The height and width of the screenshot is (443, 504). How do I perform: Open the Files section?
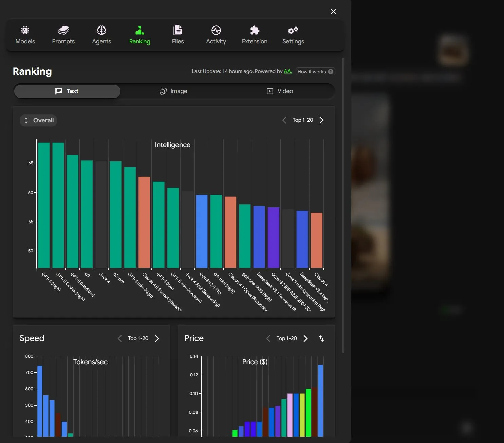coord(178,35)
